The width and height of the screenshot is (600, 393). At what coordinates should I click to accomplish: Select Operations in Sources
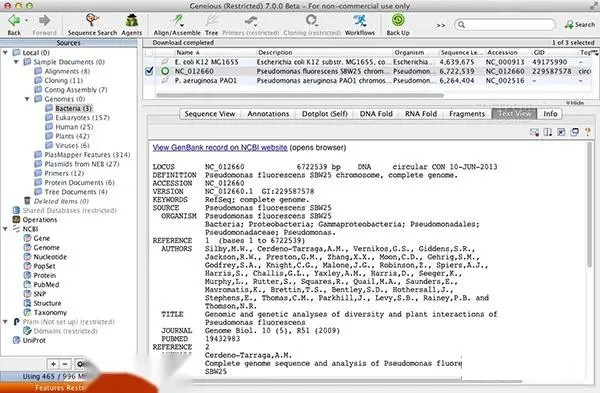[x=35, y=220]
